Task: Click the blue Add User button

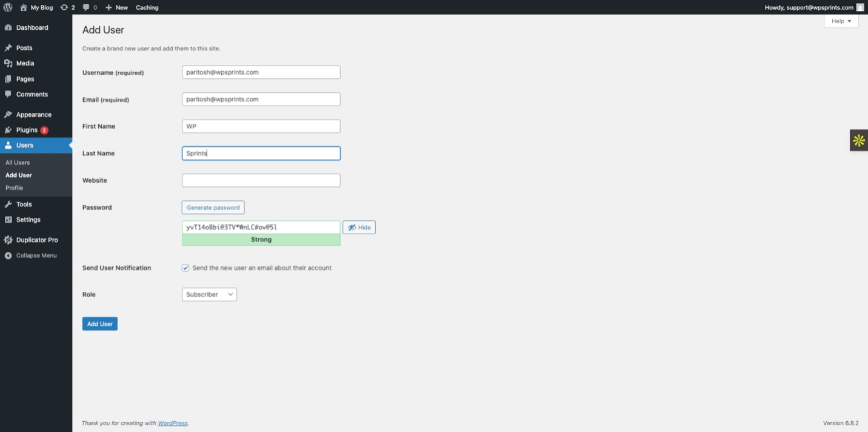Action: [100, 324]
